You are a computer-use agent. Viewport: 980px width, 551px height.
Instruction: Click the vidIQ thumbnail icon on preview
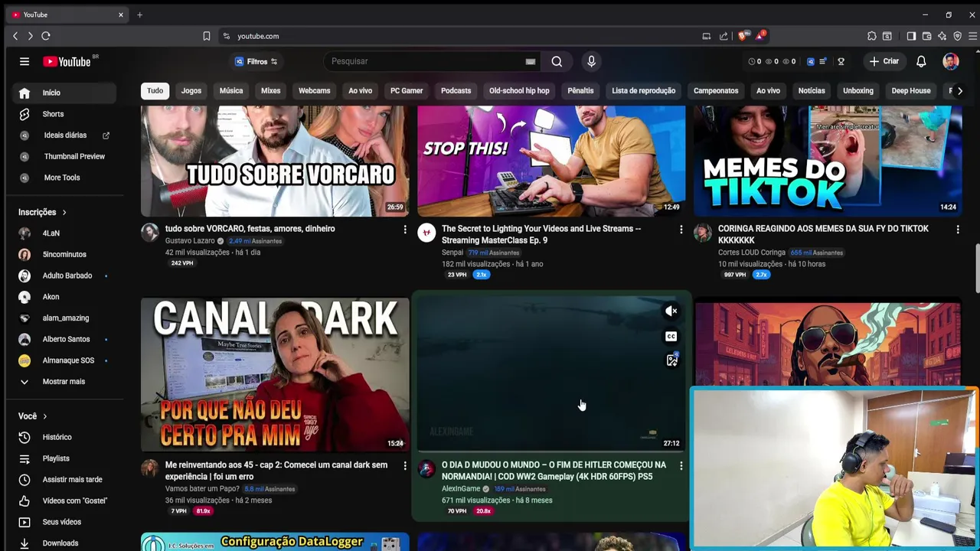click(x=671, y=360)
